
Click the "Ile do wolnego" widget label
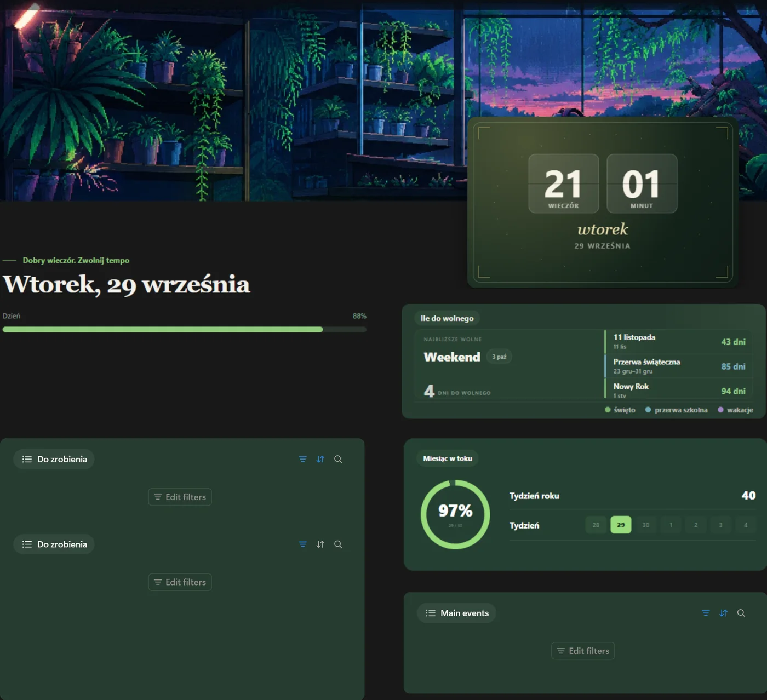pyautogui.click(x=447, y=318)
